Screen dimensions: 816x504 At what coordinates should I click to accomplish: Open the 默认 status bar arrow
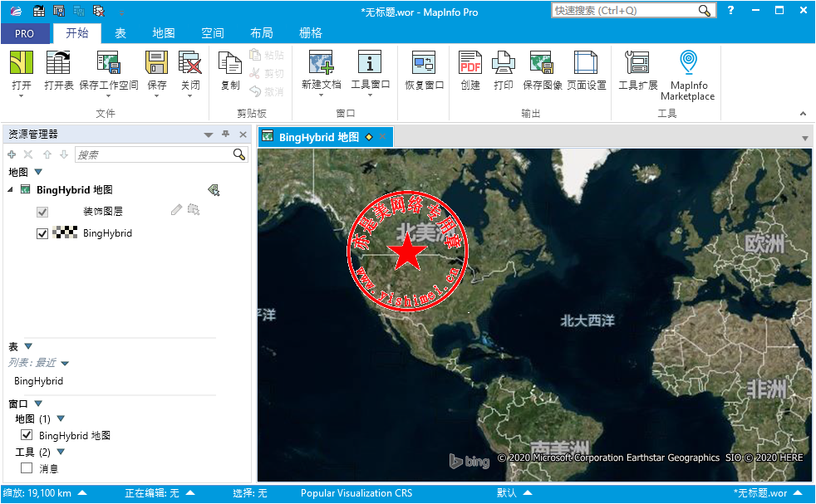point(528,493)
